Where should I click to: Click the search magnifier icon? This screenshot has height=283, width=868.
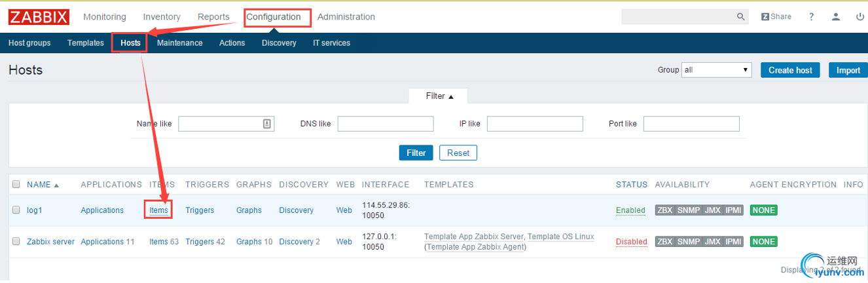coord(741,17)
